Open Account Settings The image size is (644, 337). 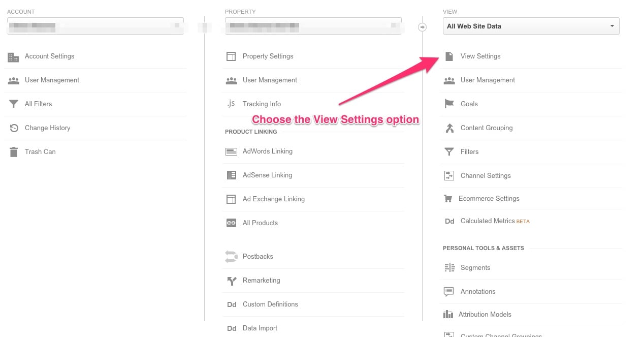pos(49,56)
